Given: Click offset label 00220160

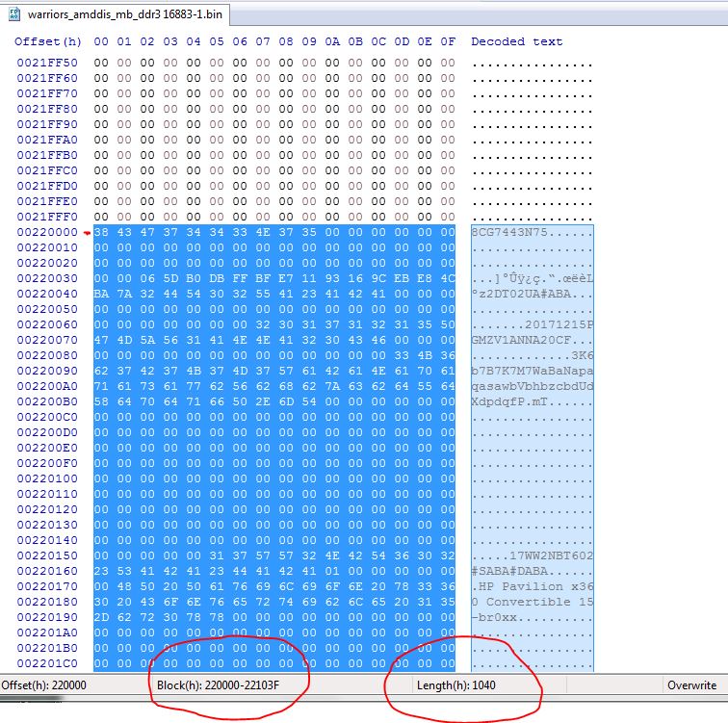Looking at the screenshot, I should (47, 571).
